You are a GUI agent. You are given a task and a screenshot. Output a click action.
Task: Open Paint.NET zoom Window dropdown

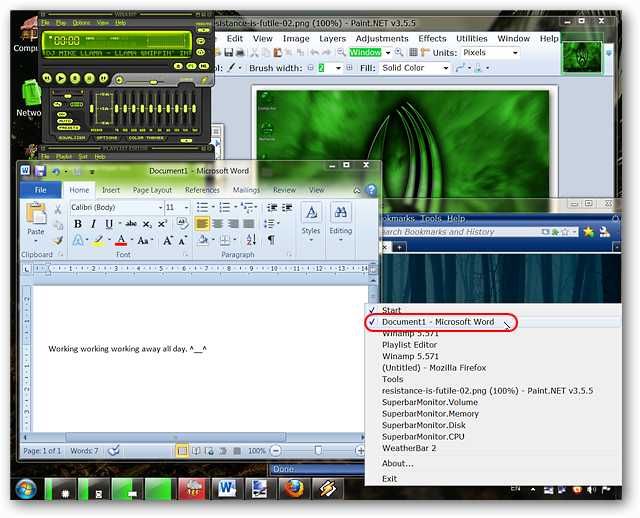coord(387,53)
